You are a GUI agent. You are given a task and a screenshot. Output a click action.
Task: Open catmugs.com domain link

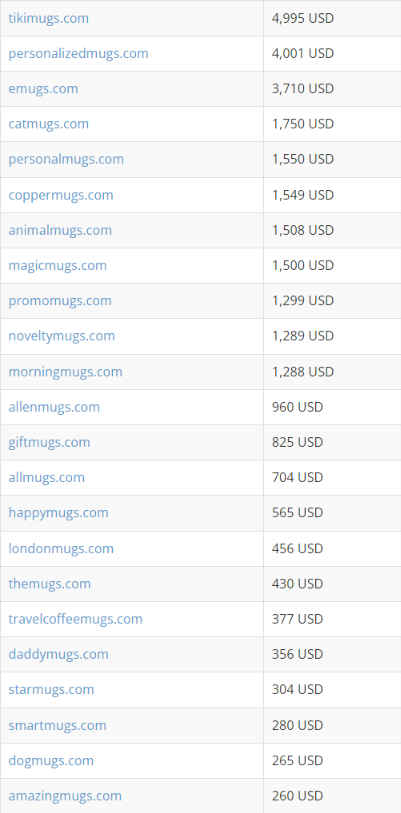[x=48, y=124]
